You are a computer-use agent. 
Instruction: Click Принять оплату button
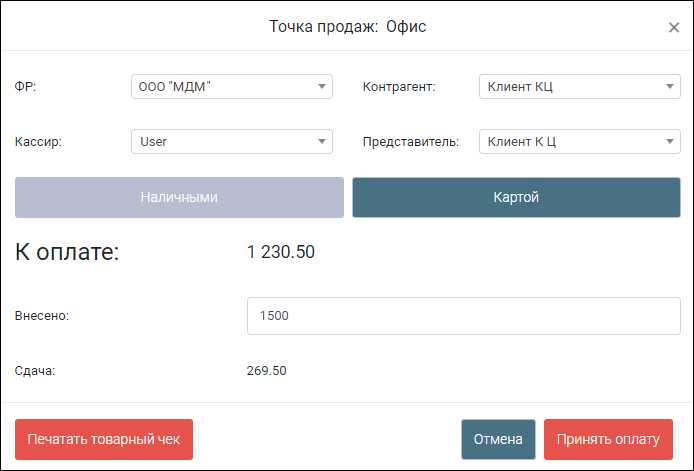[609, 440]
